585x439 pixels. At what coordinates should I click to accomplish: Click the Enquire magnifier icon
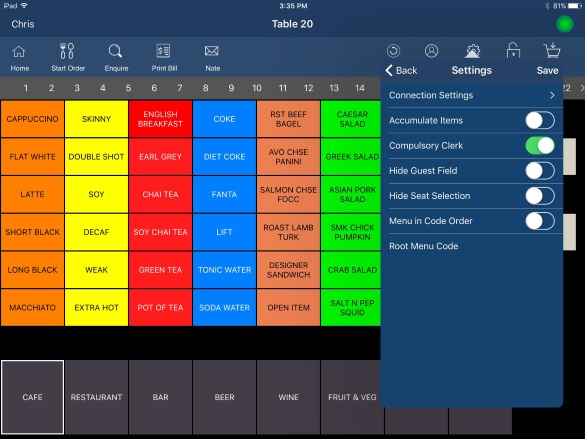[x=115, y=51]
